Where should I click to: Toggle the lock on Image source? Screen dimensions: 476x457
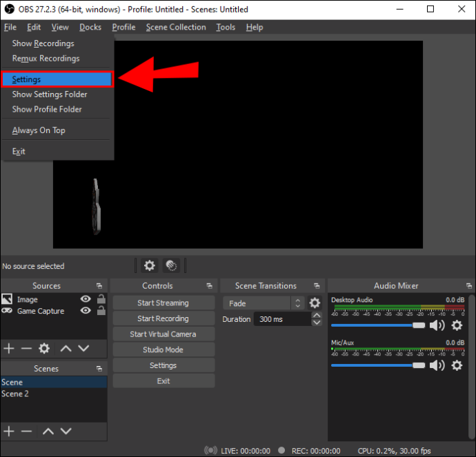101,299
